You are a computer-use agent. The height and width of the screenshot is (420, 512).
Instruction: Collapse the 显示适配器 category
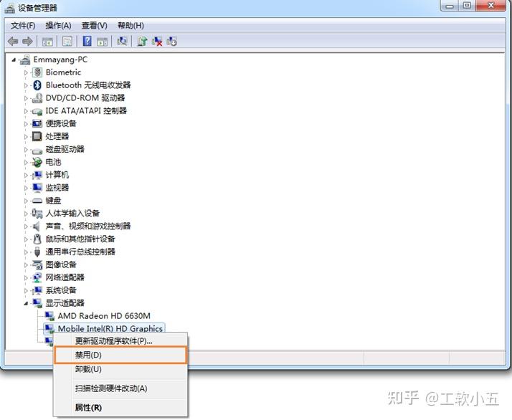point(26,303)
